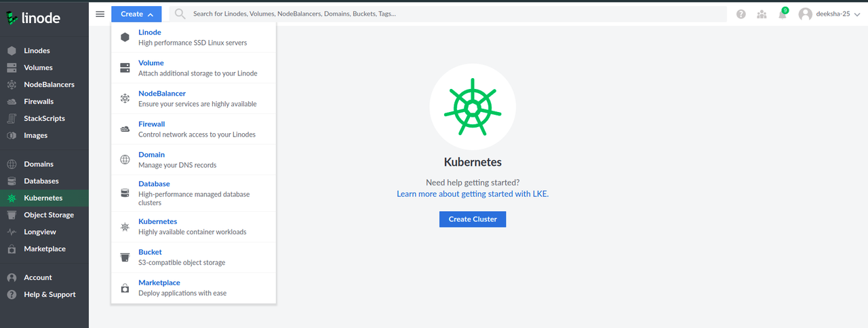Click the Databases icon in the sidebar

(12, 181)
